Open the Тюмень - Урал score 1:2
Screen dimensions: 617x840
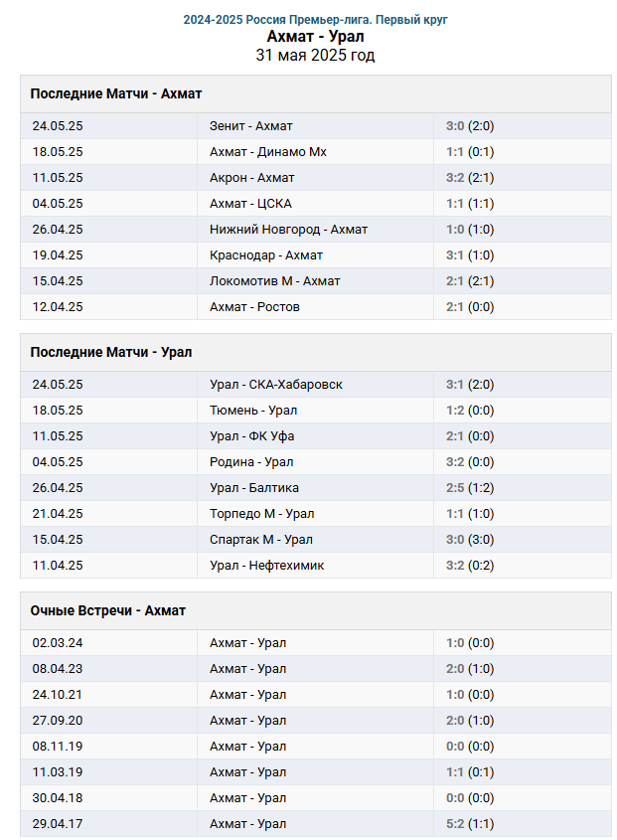click(x=455, y=411)
